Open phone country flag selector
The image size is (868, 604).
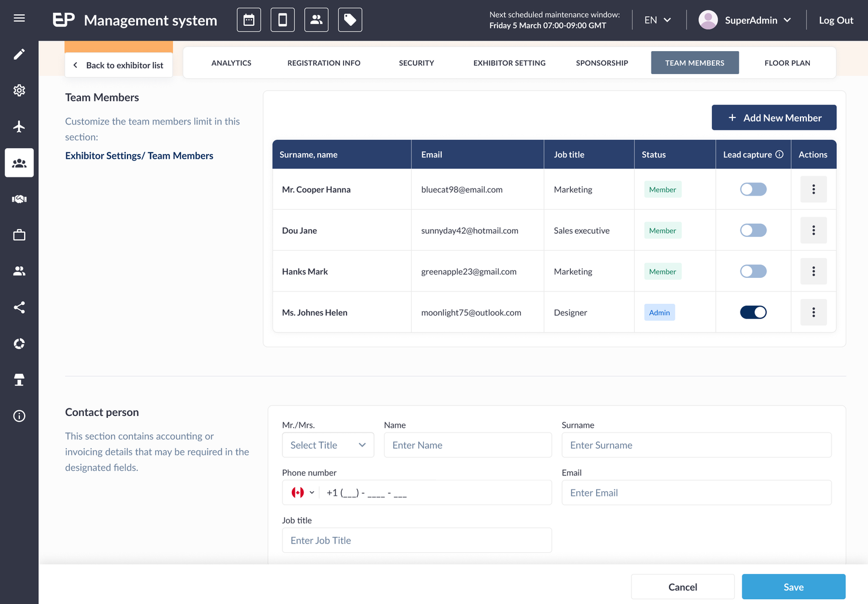pos(303,492)
